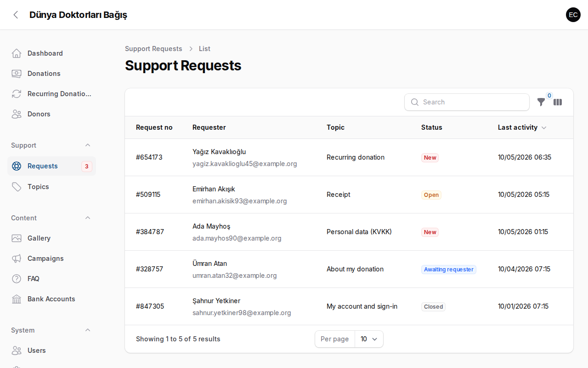This screenshot has height=368, width=588.
Task: Click the Personal data (KVKK) topic
Action: [359, 232]
